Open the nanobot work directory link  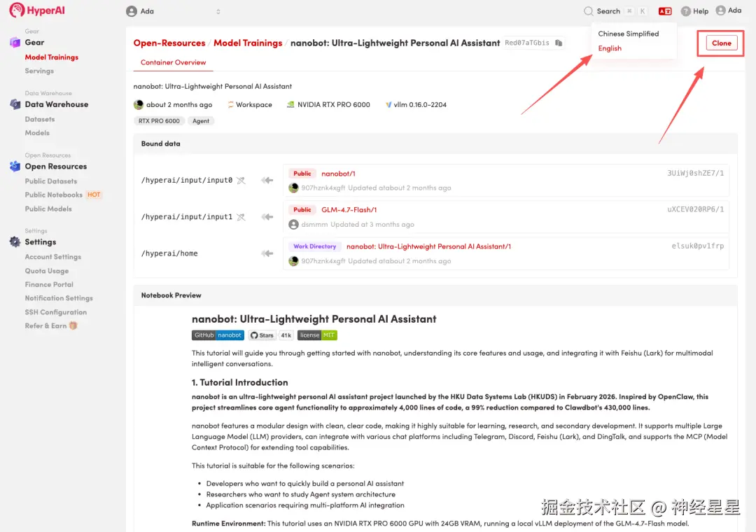[x=428, y=246]
